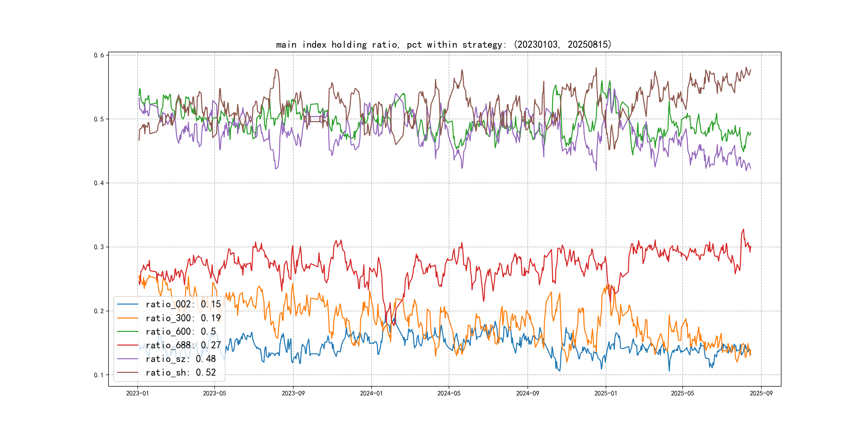Click the 2024-01 x-axis tick label

[x=371, y=393]
